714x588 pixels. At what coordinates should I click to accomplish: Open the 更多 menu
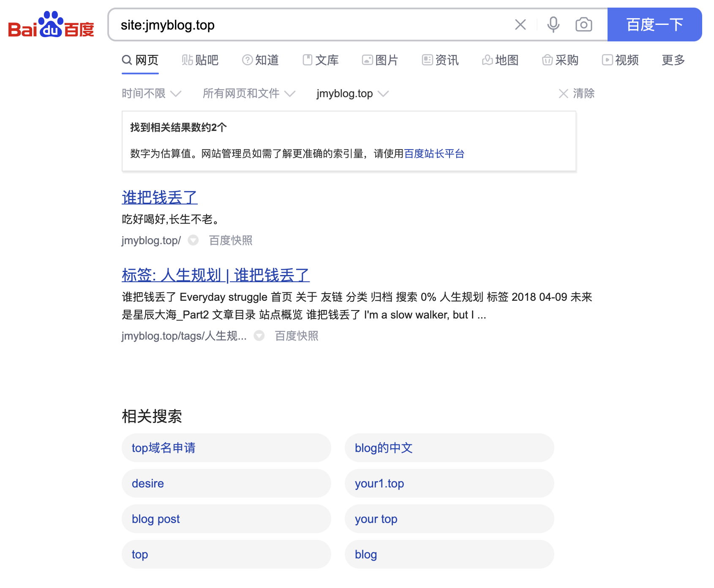coord(673,60)
